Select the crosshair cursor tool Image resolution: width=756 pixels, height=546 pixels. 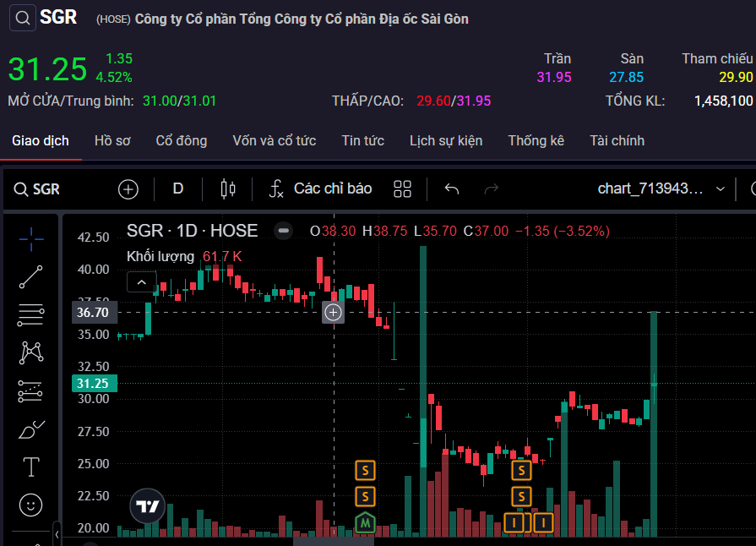[31, 239]
